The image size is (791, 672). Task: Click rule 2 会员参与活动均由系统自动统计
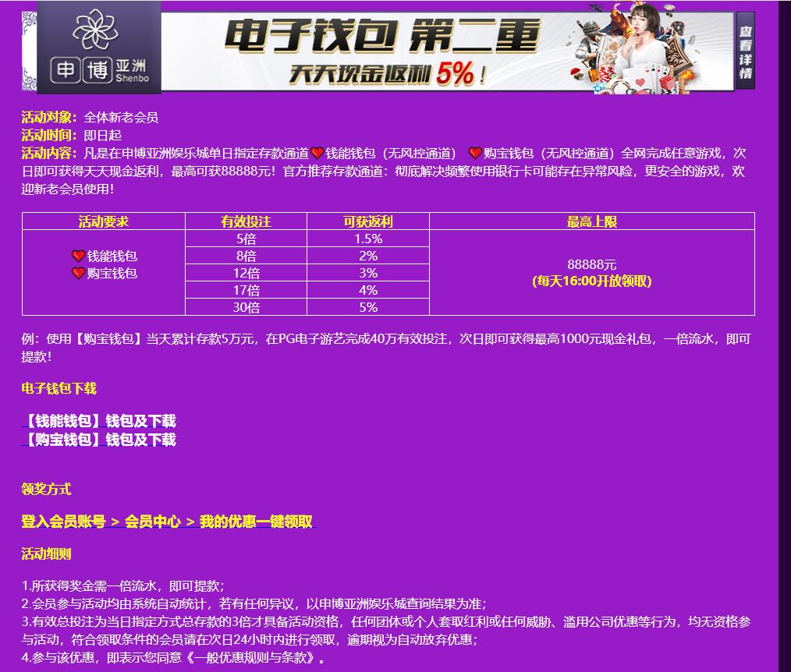click(x=254, y=603)
